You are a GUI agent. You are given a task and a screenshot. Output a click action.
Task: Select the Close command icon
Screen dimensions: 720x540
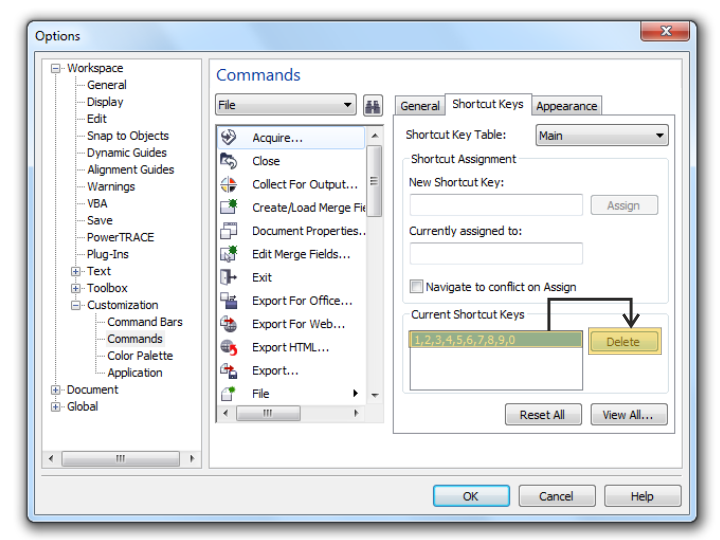[x=229, y=161]
